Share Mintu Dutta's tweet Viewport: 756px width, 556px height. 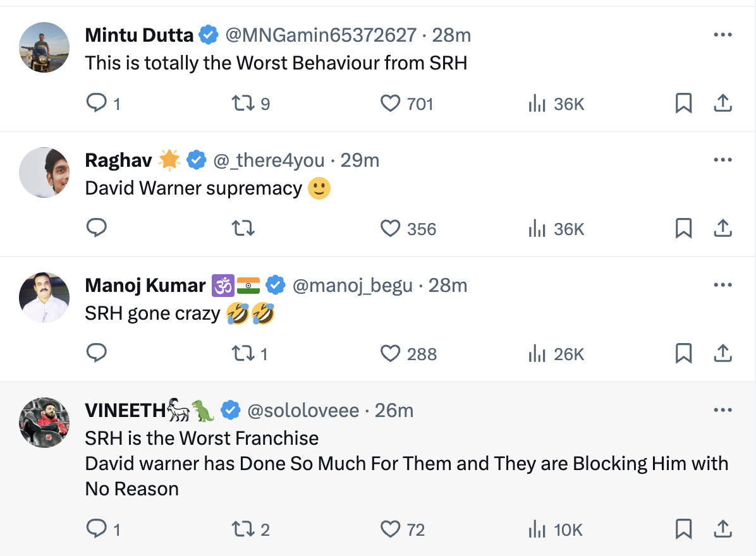coord(722,103)
